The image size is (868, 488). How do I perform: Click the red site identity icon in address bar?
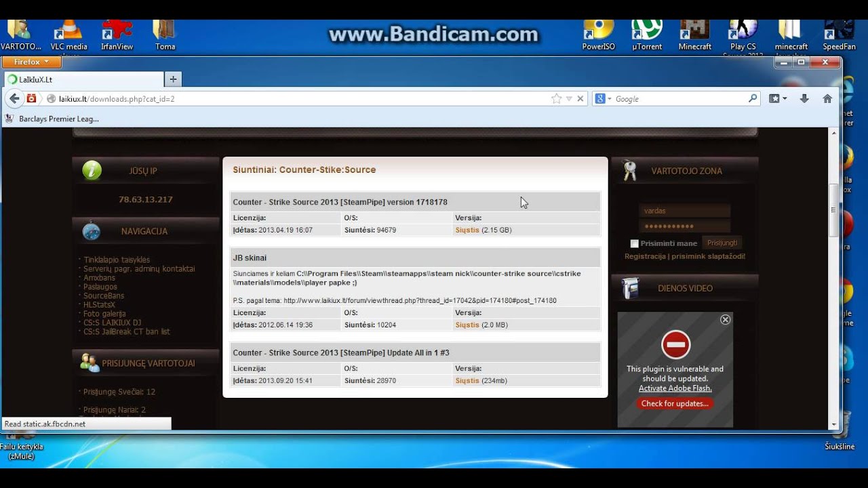click(31, 98)
